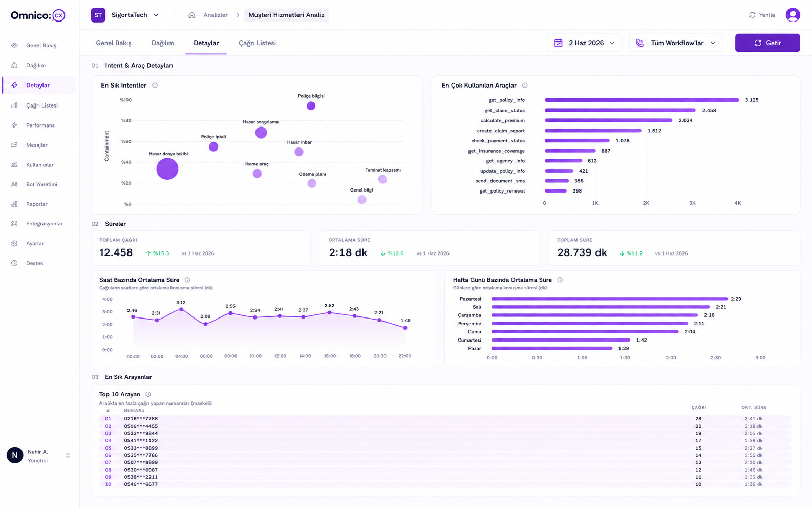Switch to the Çağrı Listesi tab

coord(257,43)
